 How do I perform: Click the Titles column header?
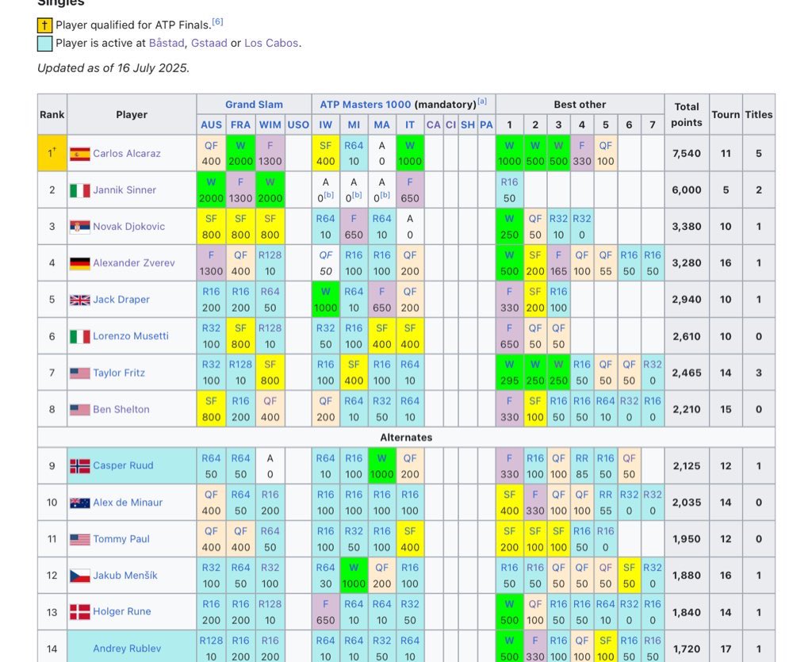pos(759,114)
